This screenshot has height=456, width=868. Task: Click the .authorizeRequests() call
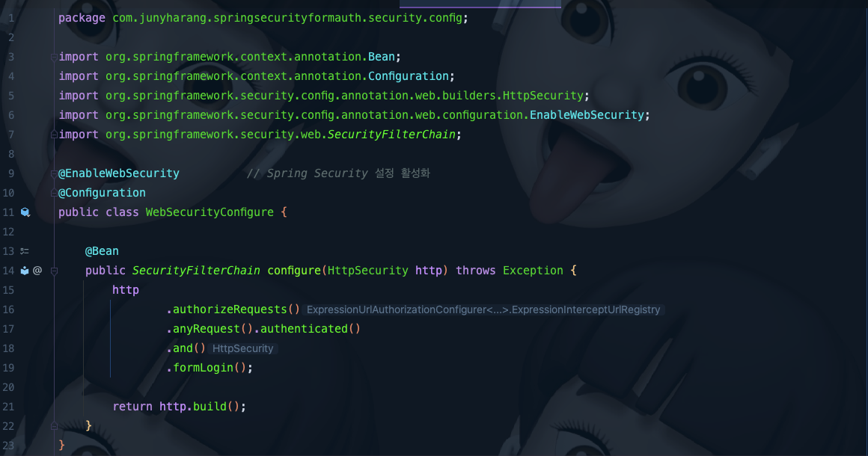click(x=233, y=309)
